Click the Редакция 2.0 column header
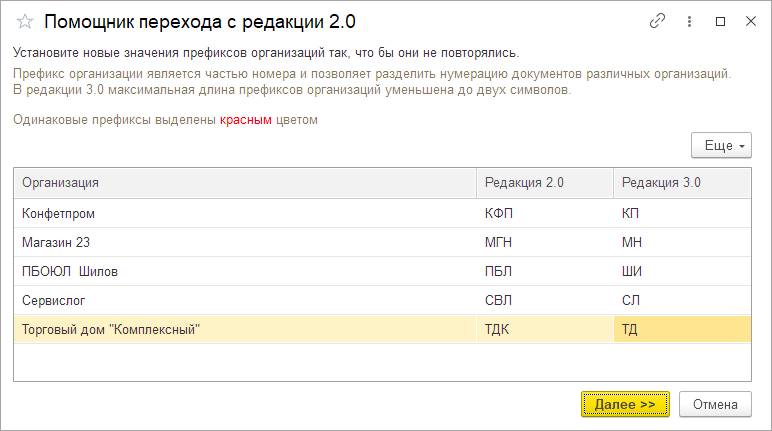The width and height of the screenshot is (772, 431). 544,183
